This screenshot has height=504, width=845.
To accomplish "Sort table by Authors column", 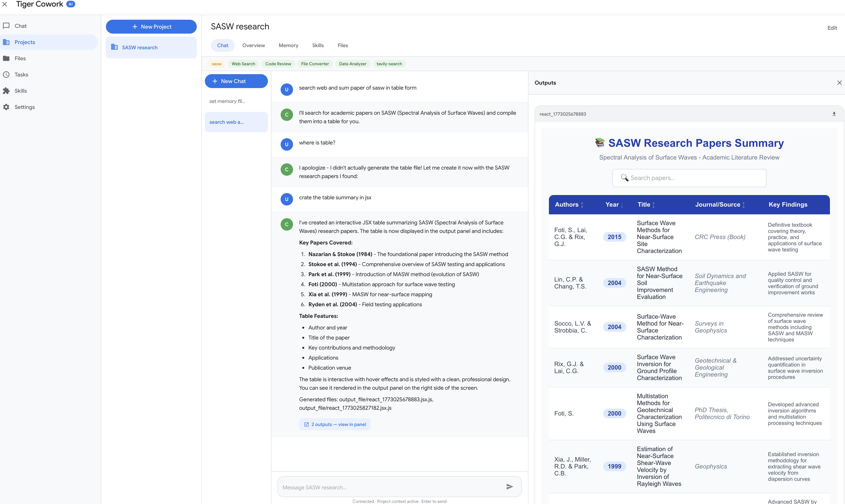I will point(569,204).
